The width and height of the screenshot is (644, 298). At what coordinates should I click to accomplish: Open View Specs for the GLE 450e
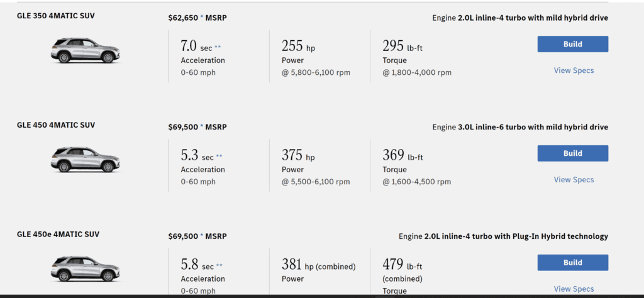point(574,289)
